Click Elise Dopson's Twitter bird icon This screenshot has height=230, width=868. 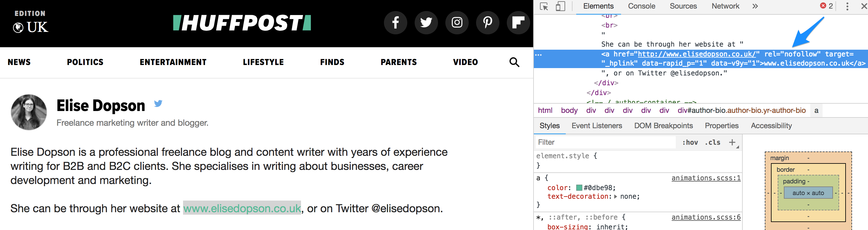point(158,104)
